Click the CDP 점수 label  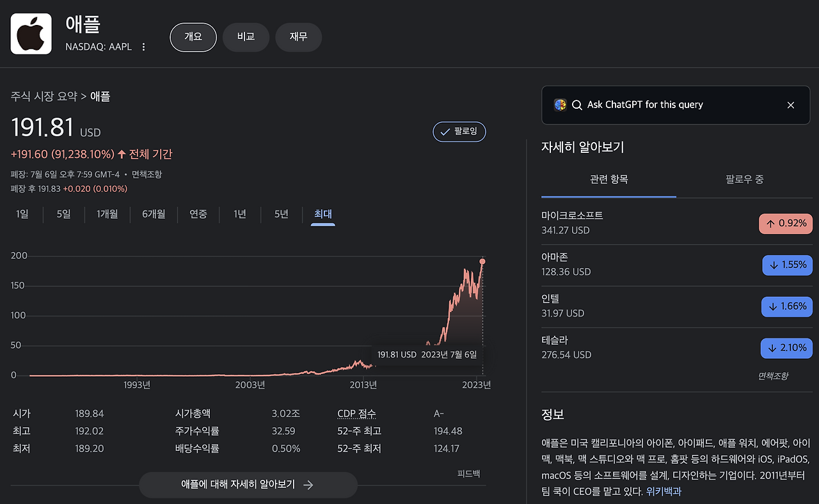pyautogui.click(x=357, y=414)
